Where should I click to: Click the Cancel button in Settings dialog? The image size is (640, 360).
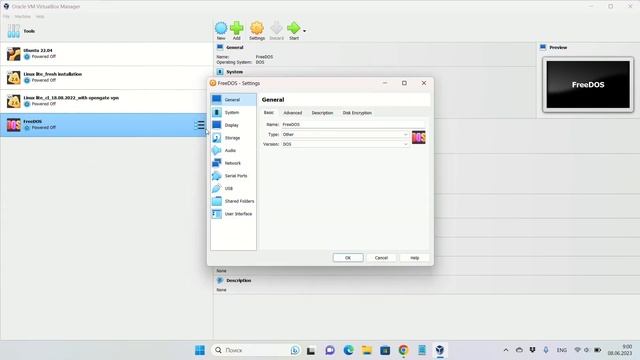click(x=381, y=258)
